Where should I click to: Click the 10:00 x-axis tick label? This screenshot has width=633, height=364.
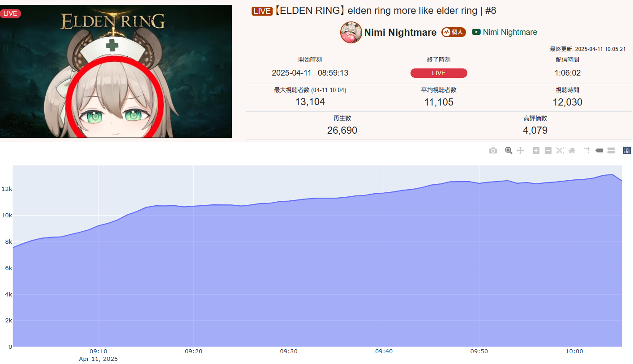[x=574, y=351]
